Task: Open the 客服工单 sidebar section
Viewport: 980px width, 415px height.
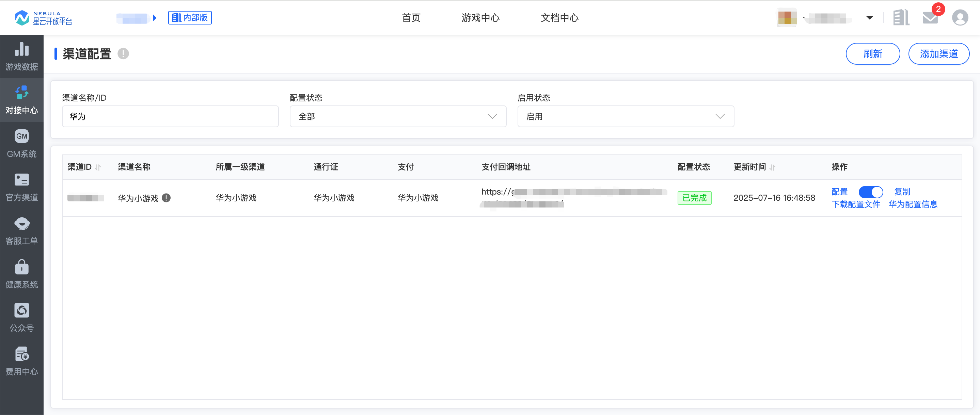Action: pyautogui.click(x=22, y=231)
